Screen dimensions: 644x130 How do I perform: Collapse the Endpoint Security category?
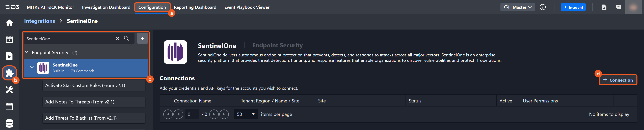tap(27, 52)
